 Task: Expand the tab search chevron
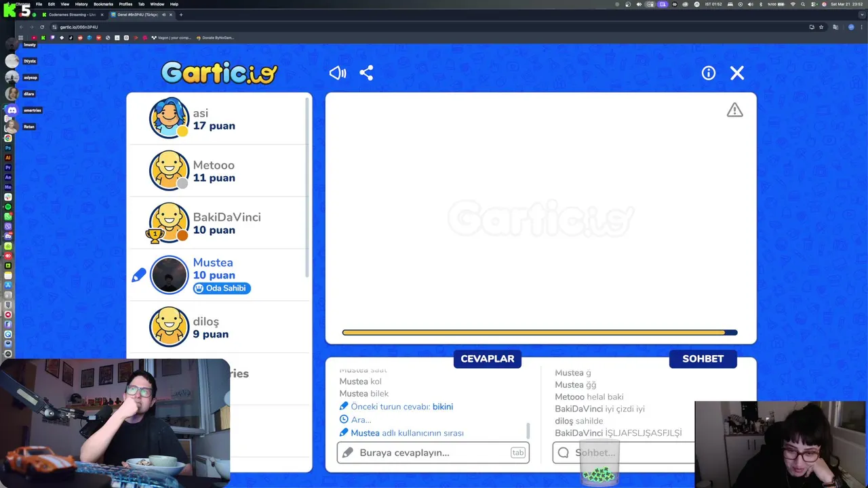(x=862, y=14)
